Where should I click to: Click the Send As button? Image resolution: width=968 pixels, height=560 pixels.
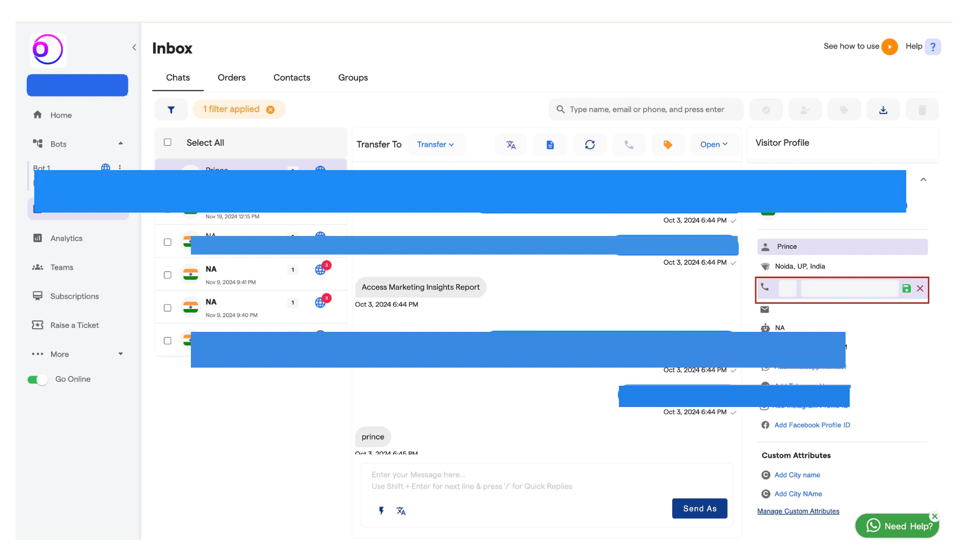point(700,509)
